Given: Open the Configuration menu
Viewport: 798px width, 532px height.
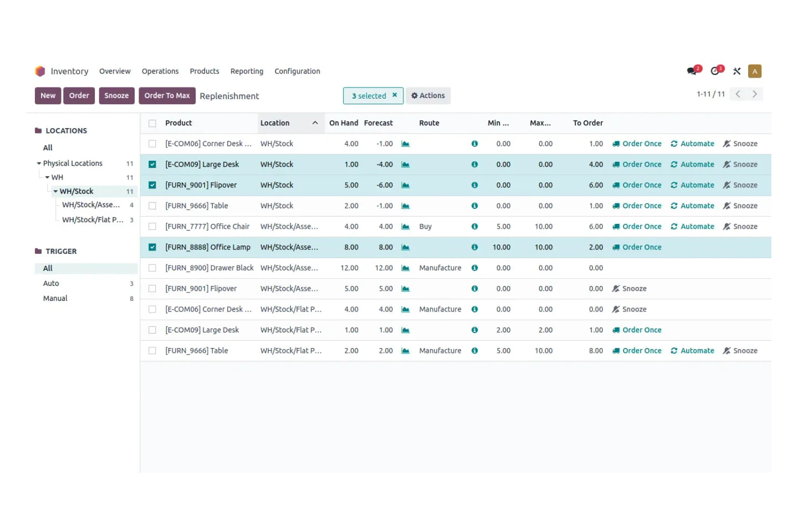Looking at the screenshot, I should click(297, 71).
